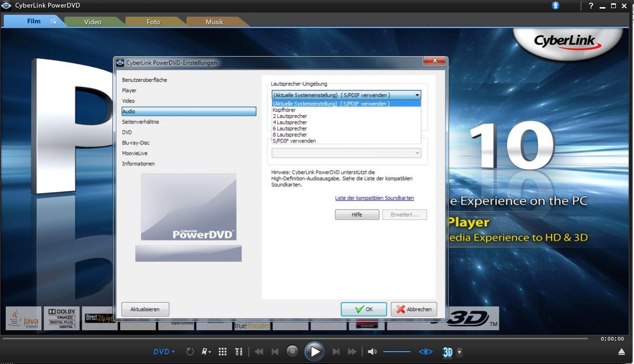Open the disabled output mode dropdown

pos(346,153)
